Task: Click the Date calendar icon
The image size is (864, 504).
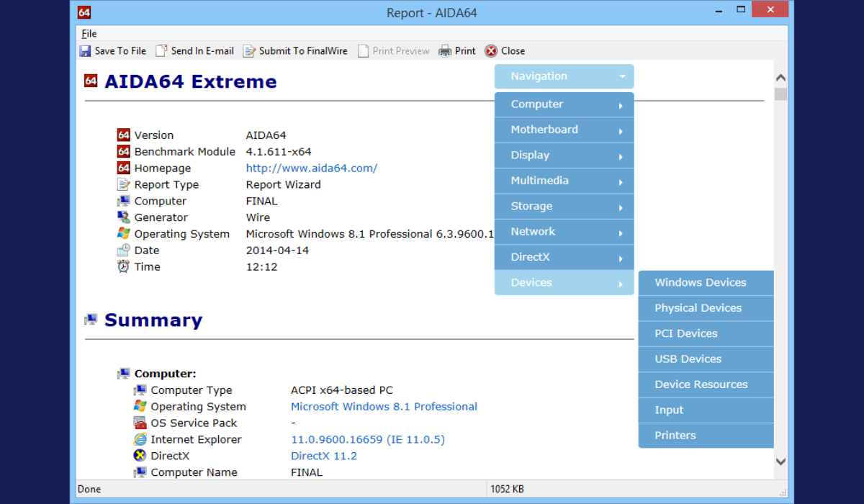Action: (123, 251)
